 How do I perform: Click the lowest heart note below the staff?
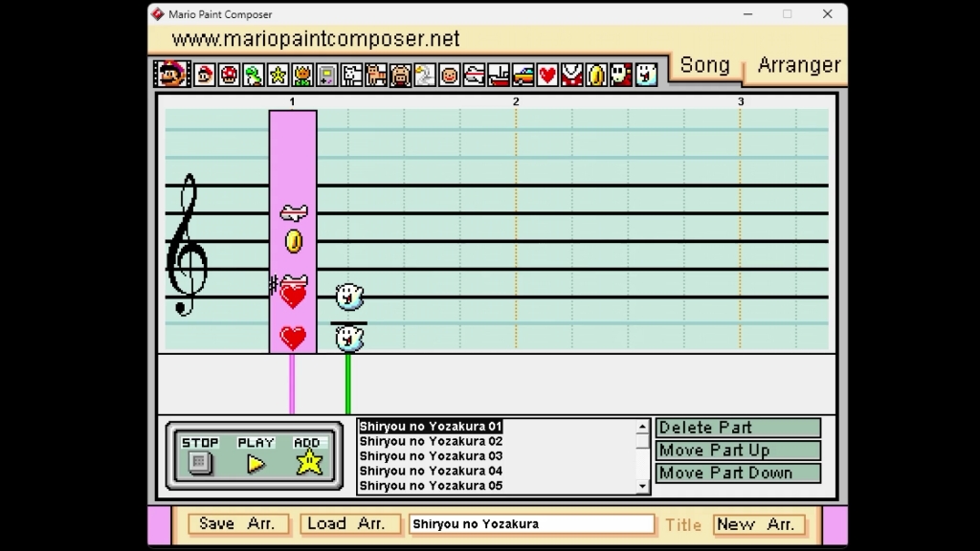(293, 338)
